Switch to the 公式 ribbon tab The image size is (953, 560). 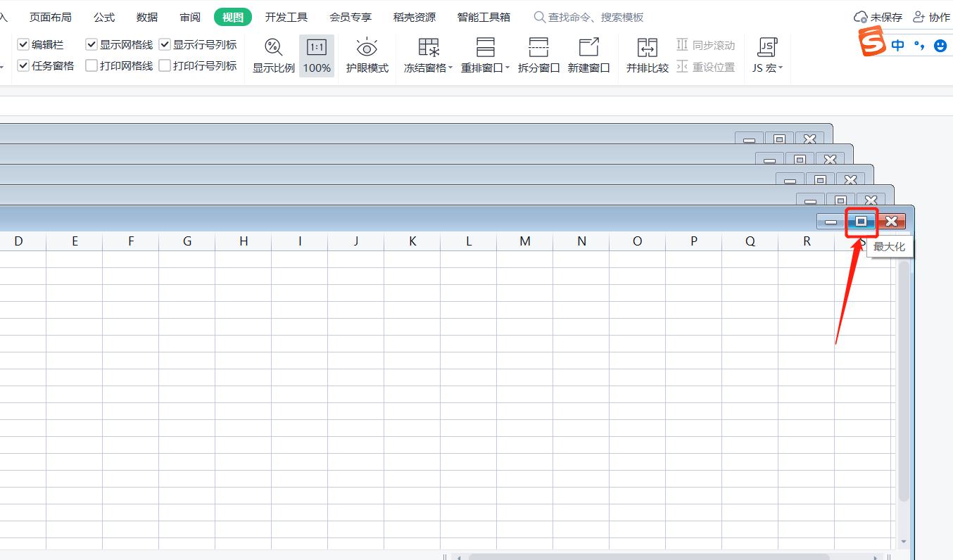[104, 17]
